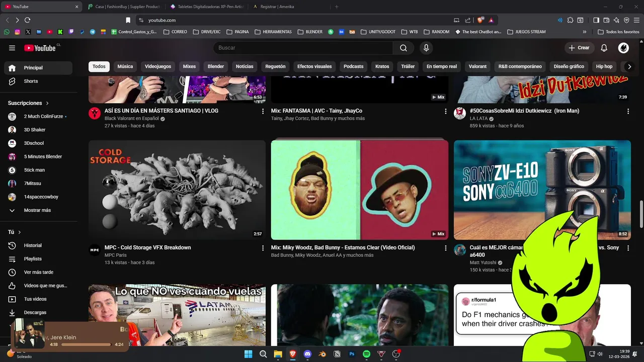Screen dimensions: 644x362
Task: Open Historial in the sidebar
Action: (x=38, y=245)
